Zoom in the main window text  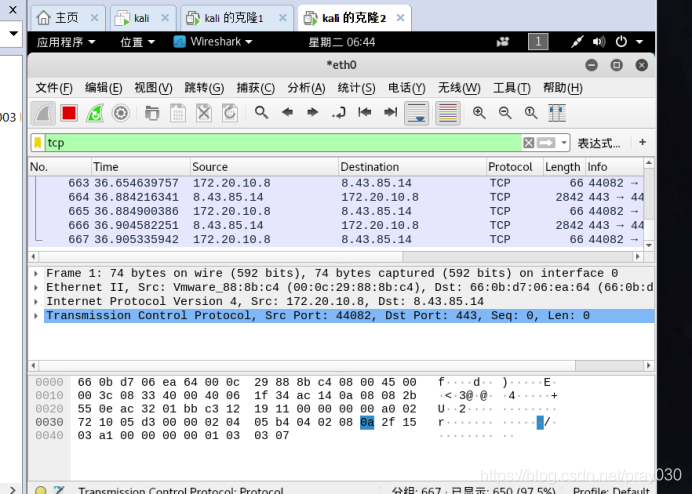coord(479,113)
